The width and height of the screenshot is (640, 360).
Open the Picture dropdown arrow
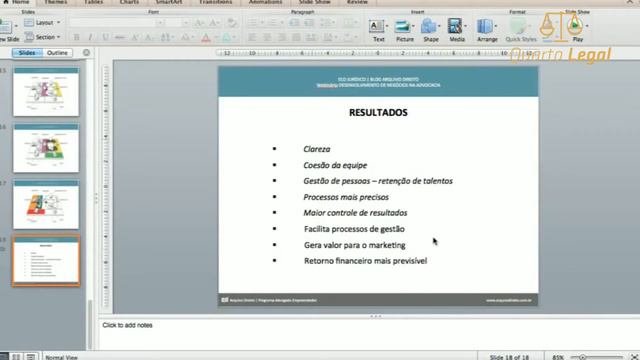[x=413, y=27]
